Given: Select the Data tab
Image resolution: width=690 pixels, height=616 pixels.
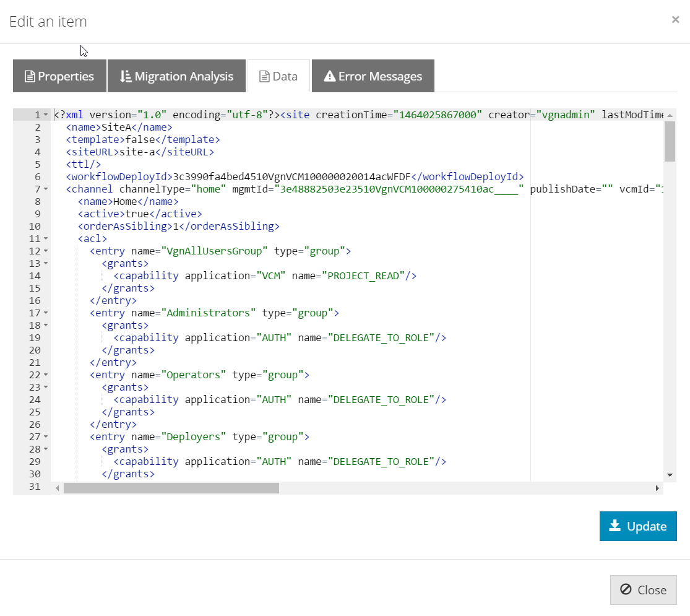Looking at the screenshot, I should click(278, 76).
